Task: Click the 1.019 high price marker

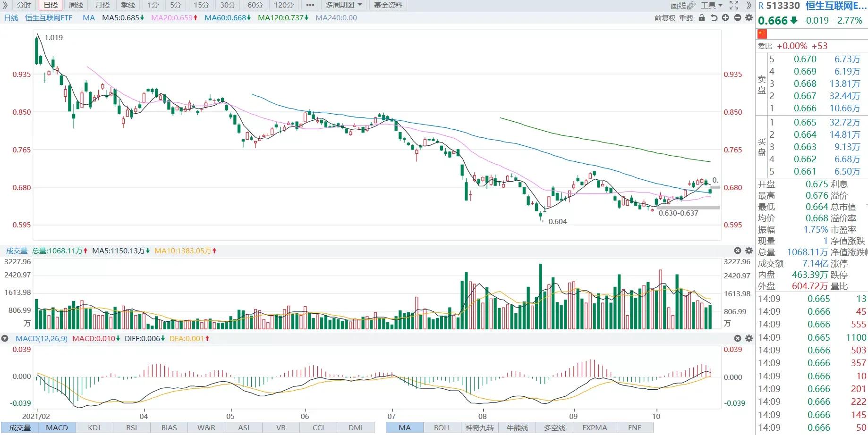Action: coord(53,37)
